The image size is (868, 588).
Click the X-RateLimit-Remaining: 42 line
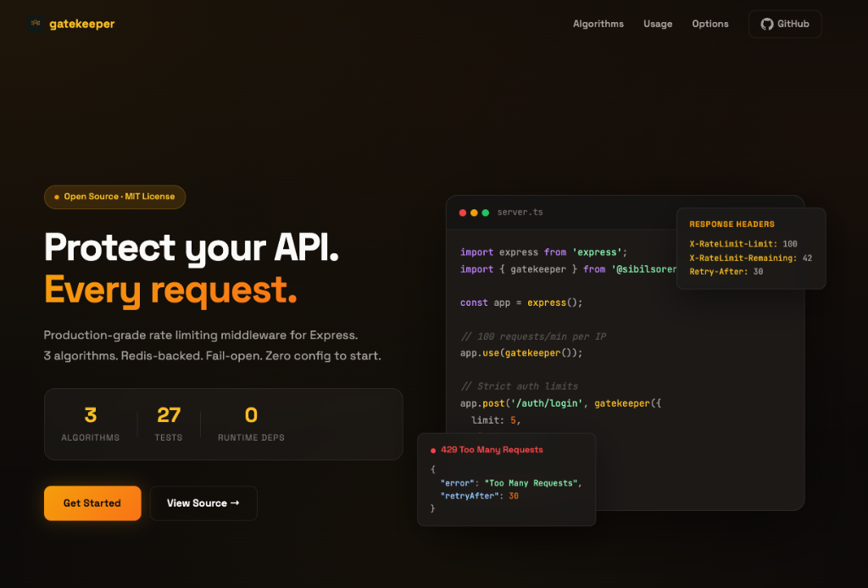tap(751, 258)
